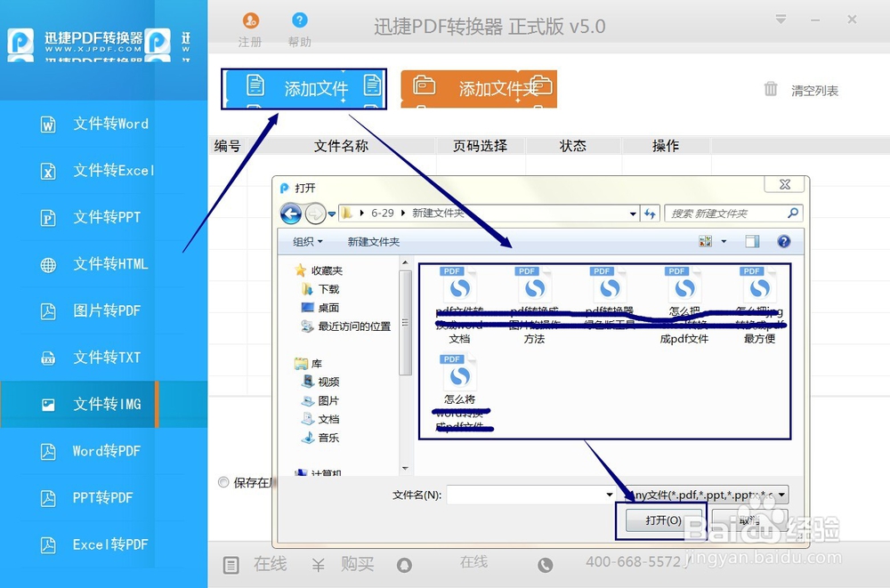Open the 帮助 help icon

[x=300, y=20]
